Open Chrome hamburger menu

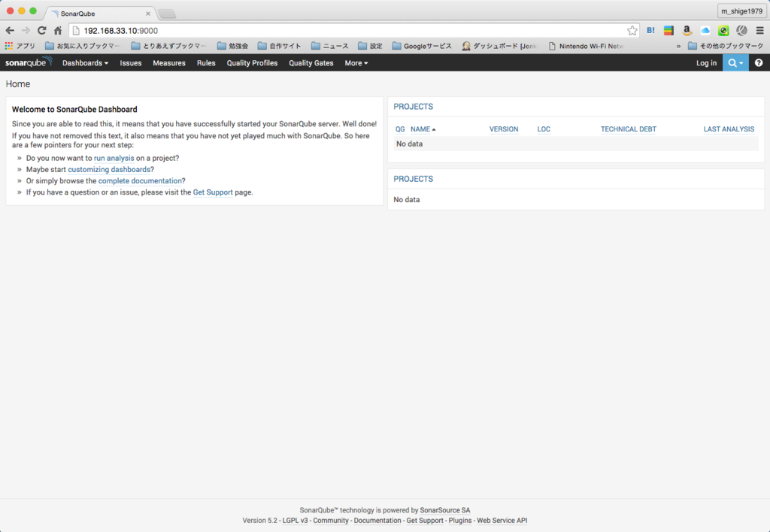click(759, 30)
